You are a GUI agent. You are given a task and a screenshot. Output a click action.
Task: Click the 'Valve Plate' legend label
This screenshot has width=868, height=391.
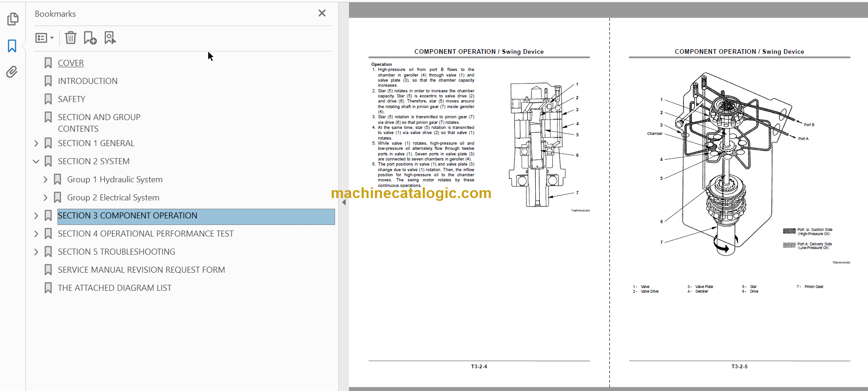coord(704,287)
